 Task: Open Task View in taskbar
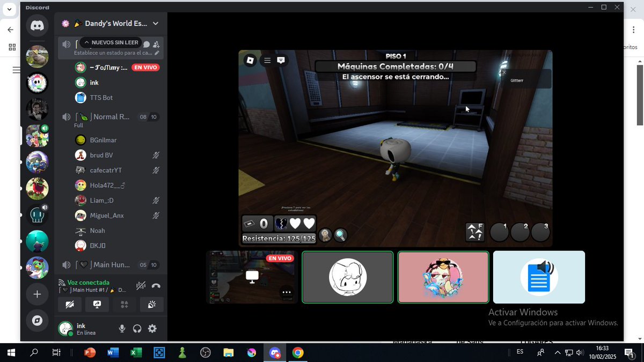[x=56, y=352]
